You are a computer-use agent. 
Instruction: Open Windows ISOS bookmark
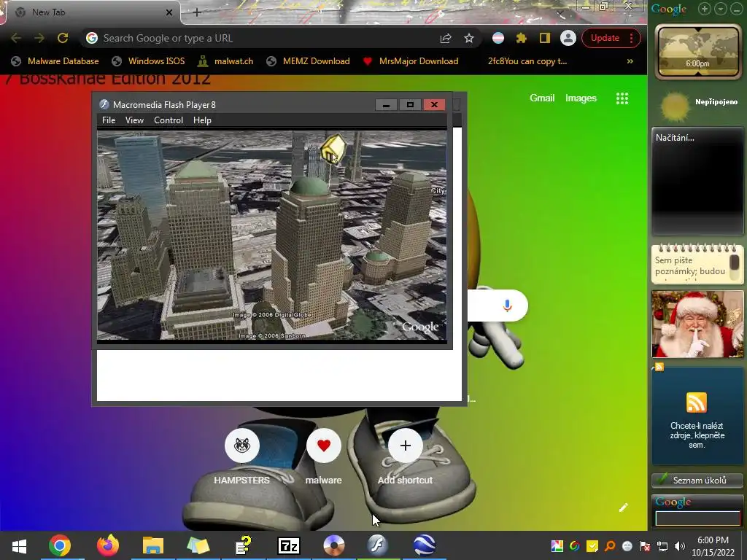click(148, 61)
